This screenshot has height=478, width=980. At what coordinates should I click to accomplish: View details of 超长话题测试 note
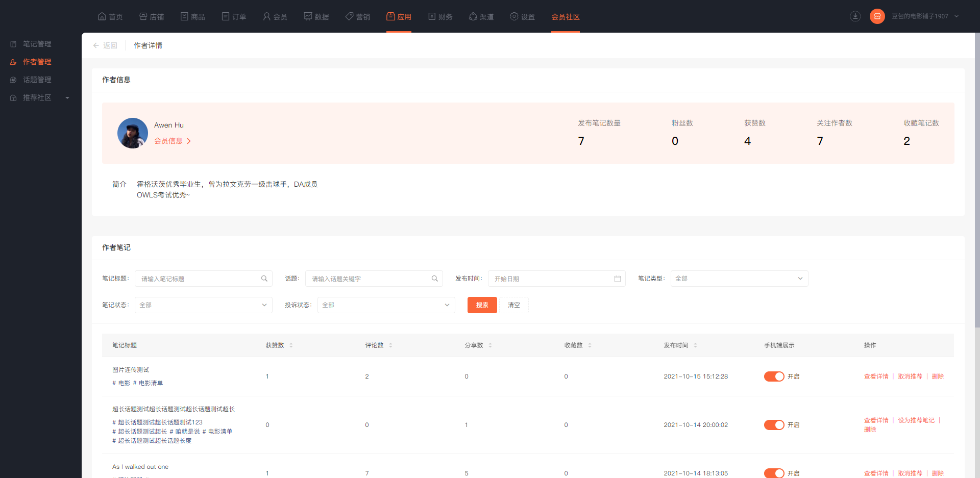pyautogui.click(x=876, y=420)
